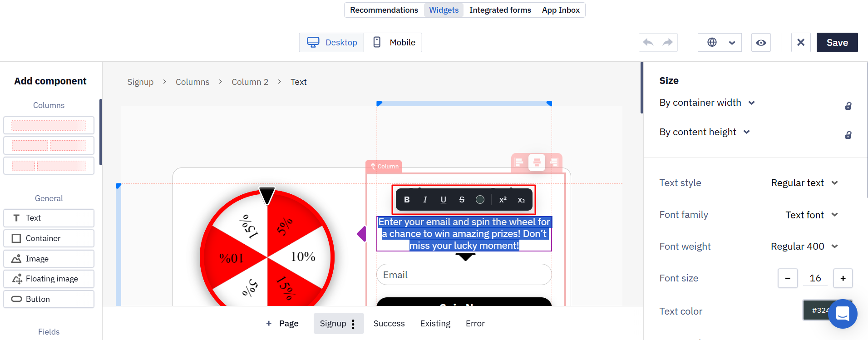Switch to Success page

[x=389, y=324]
